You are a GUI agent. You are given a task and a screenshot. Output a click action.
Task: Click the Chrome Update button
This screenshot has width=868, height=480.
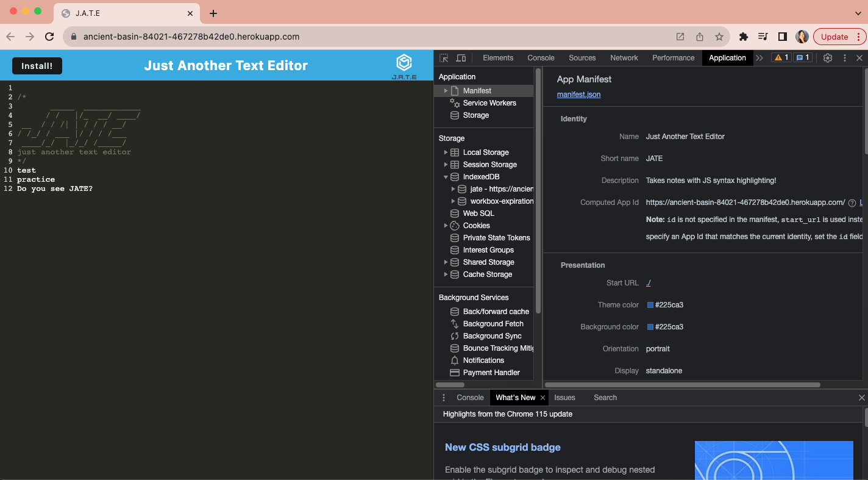pyautogui.click(x=839, y=37)
